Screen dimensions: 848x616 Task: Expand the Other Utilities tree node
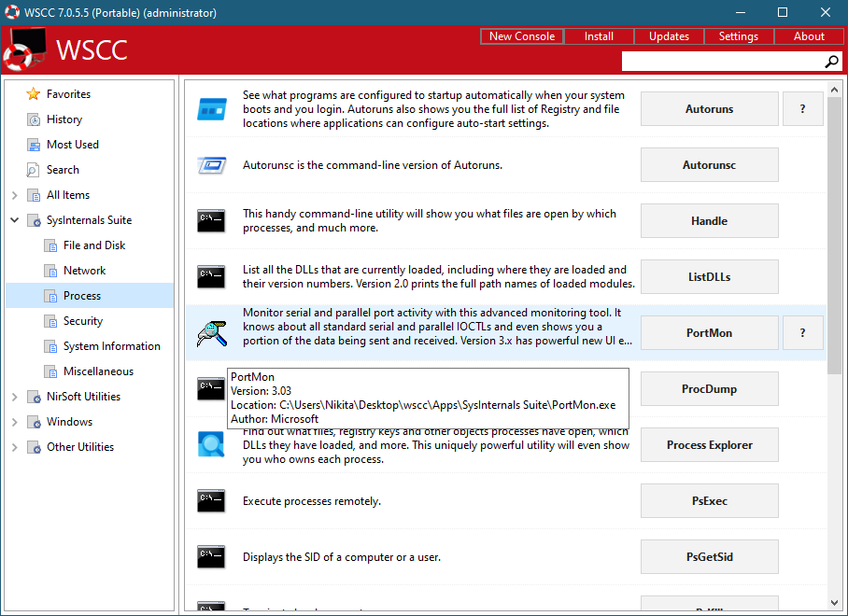pyautogui.click(x=15, y=447)
